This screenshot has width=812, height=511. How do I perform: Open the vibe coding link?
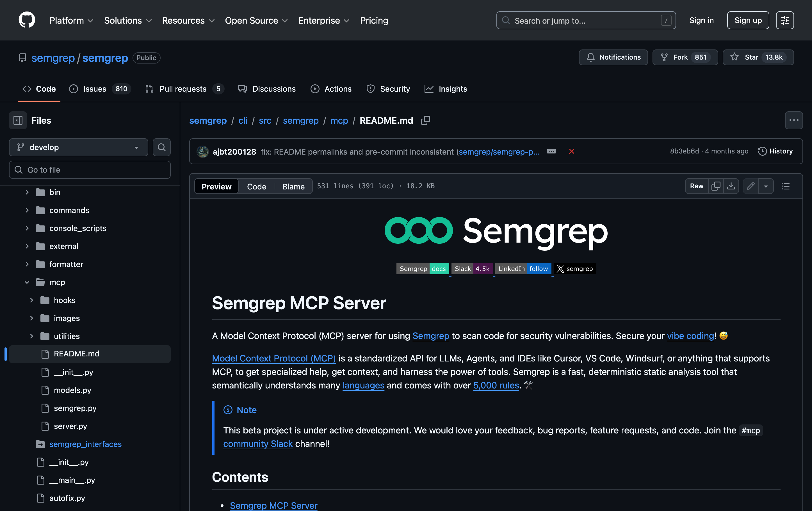[x=690, y=336]
